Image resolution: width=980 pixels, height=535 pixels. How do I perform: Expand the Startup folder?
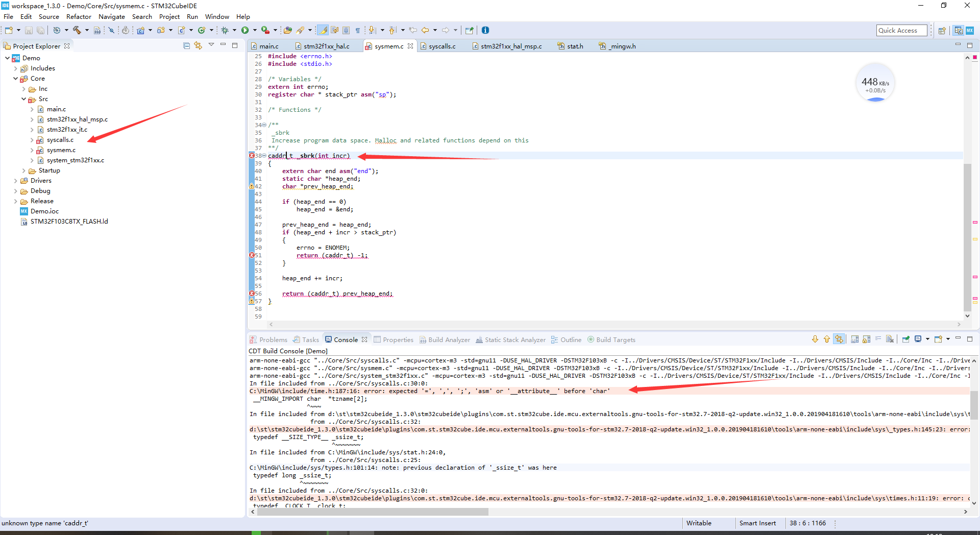pyautogui.click(x=23, y=170)
